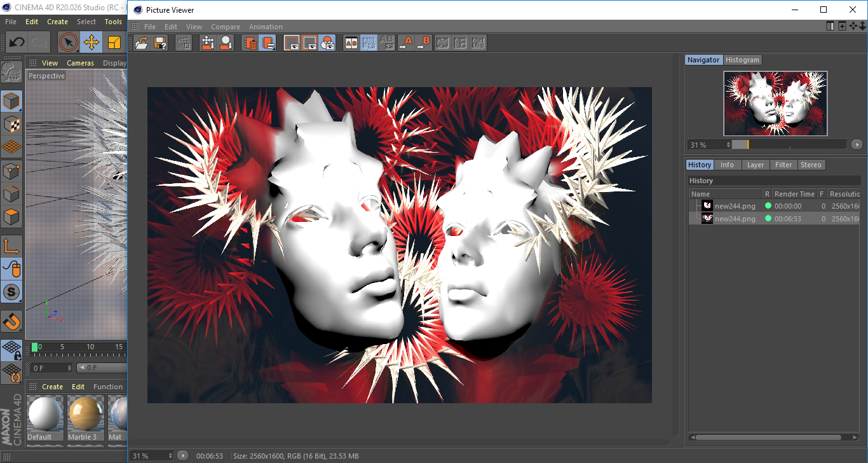Toggle the Animate Second compare icon
Image resolution: width=868 pixels, height=463 pixels.
pyautogui.click(x=369, y=43)
